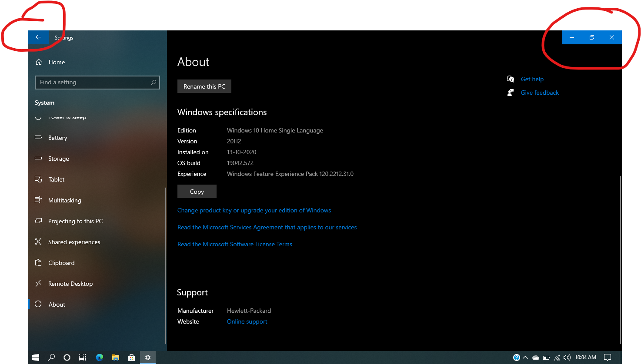Open taskbar search
This screenshot has height=364, width=641.
click(x=51, y=357)
